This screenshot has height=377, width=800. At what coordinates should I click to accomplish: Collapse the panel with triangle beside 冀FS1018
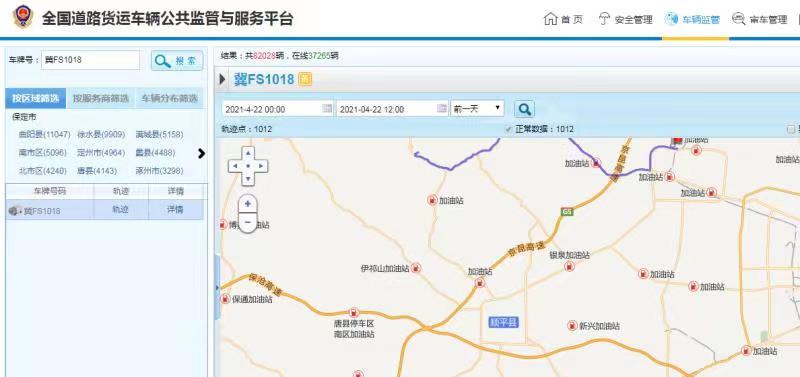coord(222,80)
